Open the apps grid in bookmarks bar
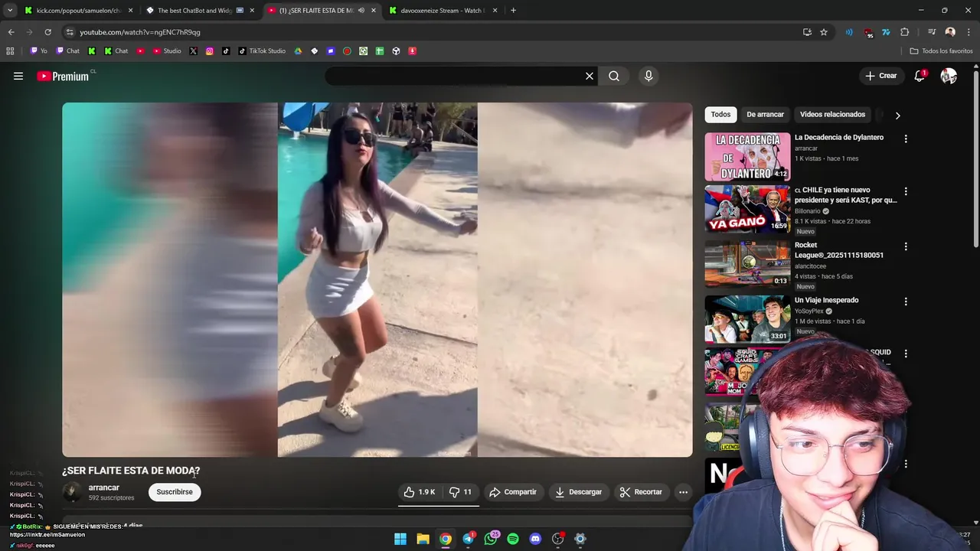Screen dimensions: 980x551 click(x=10, y=51)
